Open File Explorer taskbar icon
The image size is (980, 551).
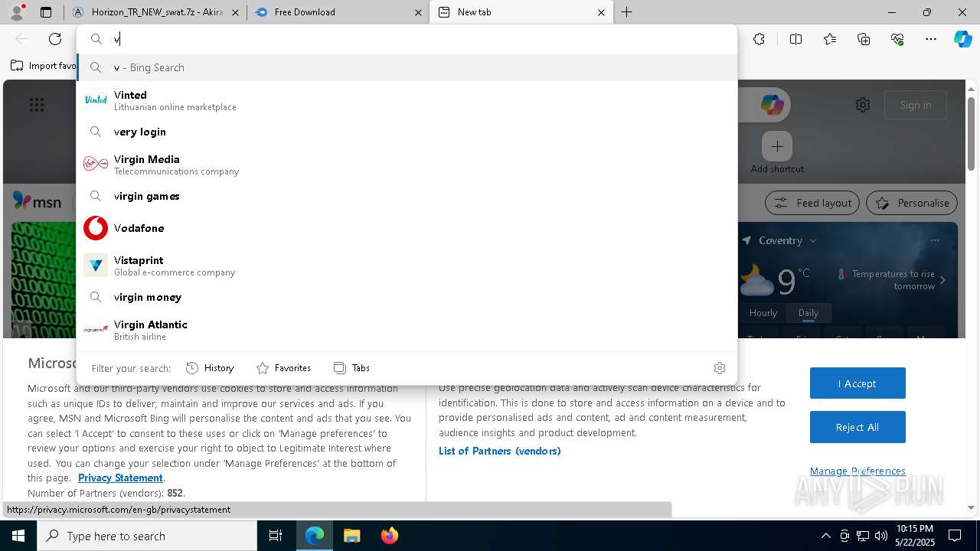[351, 536]
